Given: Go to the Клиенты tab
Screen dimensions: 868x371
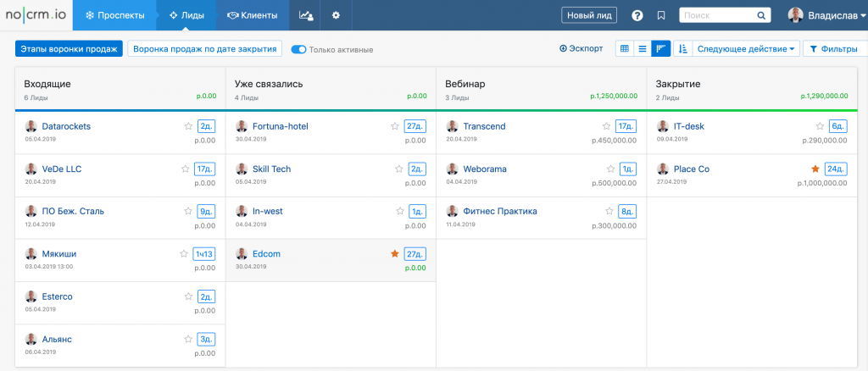Looking at the screenshot, I should pyautogui.click(x=253, y=15).
